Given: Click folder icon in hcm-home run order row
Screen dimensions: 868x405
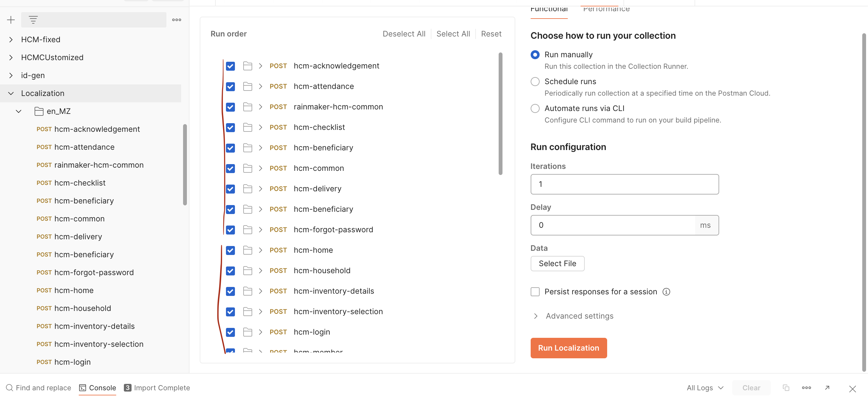Looking at the screenshot, I should 248,250.
